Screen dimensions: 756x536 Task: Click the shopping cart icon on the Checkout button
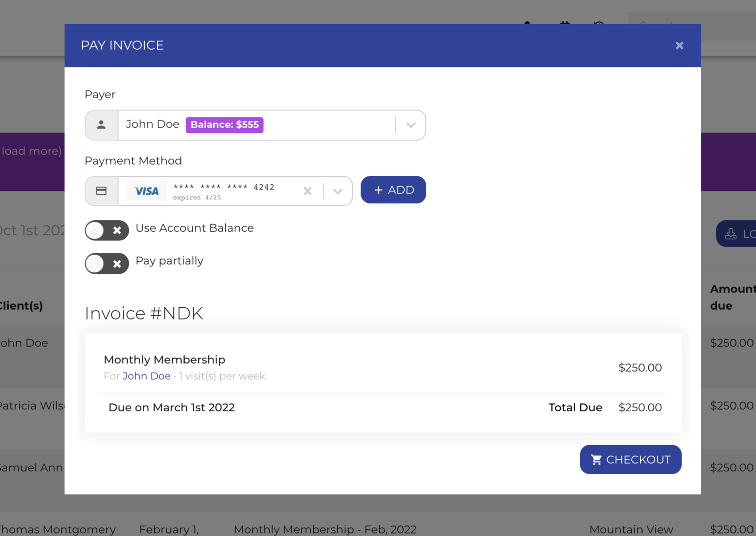(596, 459)
